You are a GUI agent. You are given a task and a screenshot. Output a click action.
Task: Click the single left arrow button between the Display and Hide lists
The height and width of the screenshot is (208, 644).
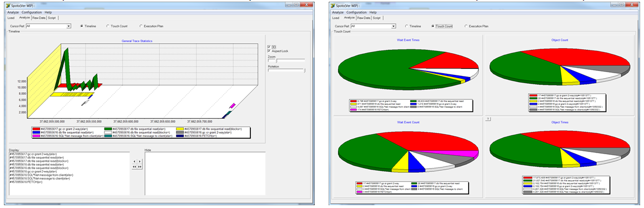(x=134, y=161)
